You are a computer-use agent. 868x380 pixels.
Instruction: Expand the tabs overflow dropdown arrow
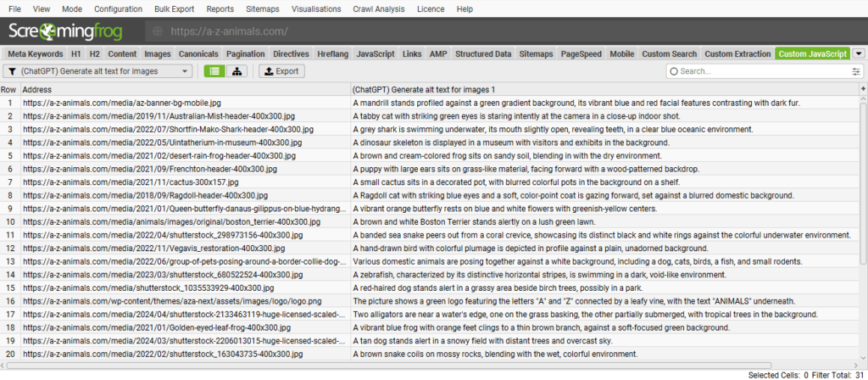(x=858, y=53)
